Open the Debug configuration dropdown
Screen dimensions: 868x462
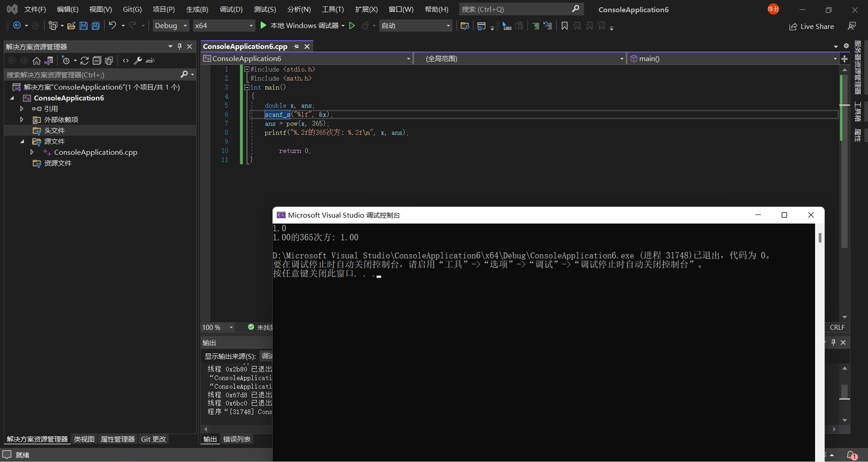(170, 26)
